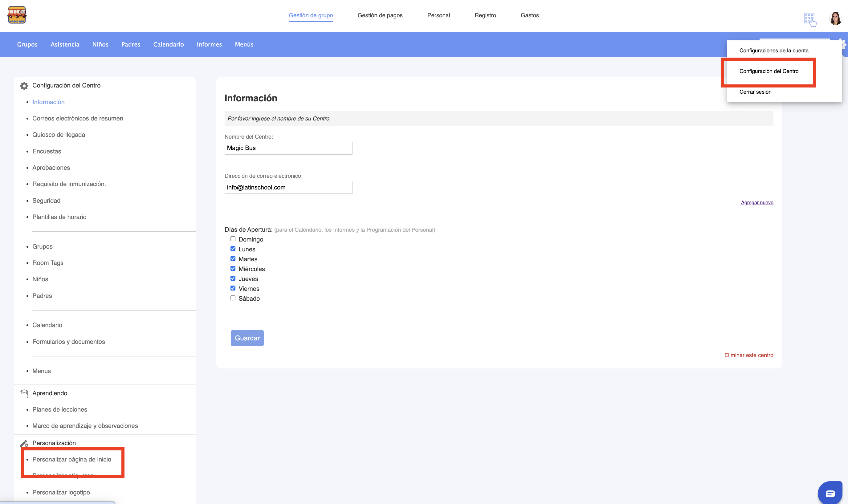
Task: Enable the Sábado checkbox
Action: click(233, 298)
